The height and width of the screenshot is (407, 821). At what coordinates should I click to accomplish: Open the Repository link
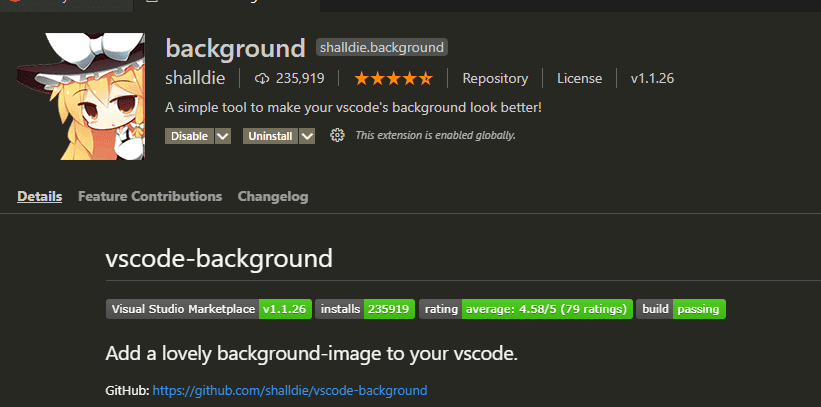(495, 78)
